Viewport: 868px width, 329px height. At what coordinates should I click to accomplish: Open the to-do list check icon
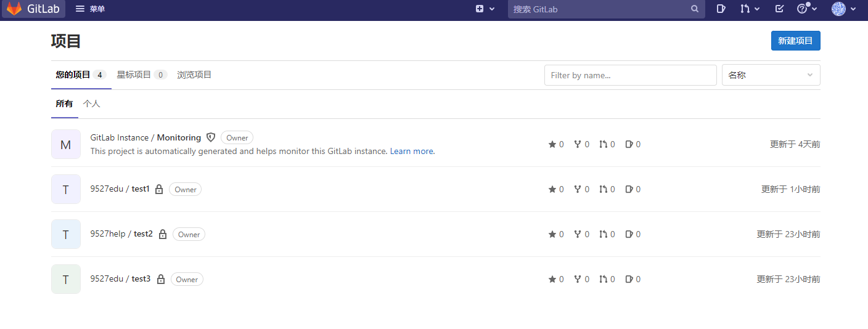pos(779,9)
